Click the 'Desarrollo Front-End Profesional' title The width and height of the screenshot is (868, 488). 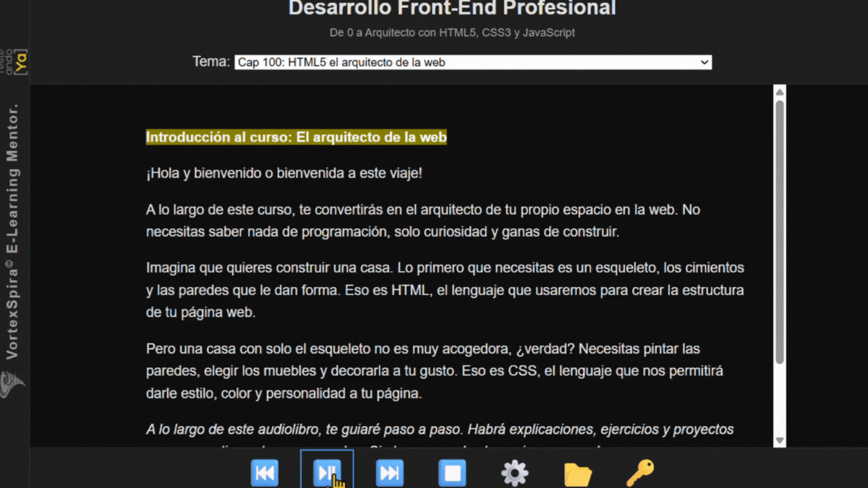coord(452,9)
